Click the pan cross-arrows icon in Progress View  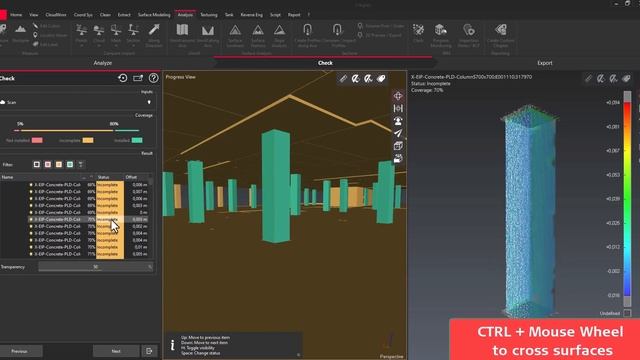pos(398,96)
